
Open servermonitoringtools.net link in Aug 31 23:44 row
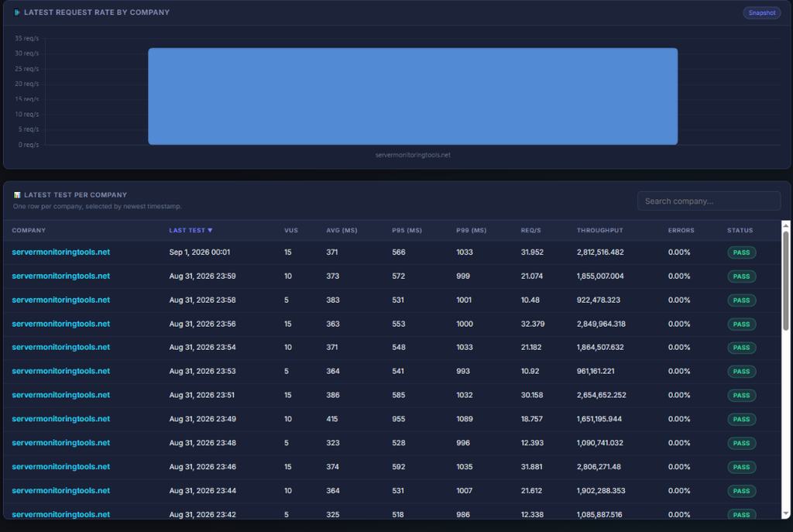point(60,490)
